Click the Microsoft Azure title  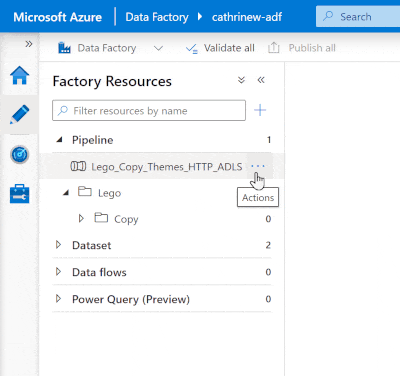58,17
